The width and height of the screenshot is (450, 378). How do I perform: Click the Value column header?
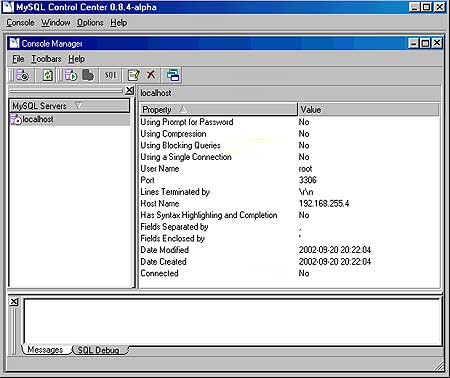pyautogui.click(x=369, y=109)
